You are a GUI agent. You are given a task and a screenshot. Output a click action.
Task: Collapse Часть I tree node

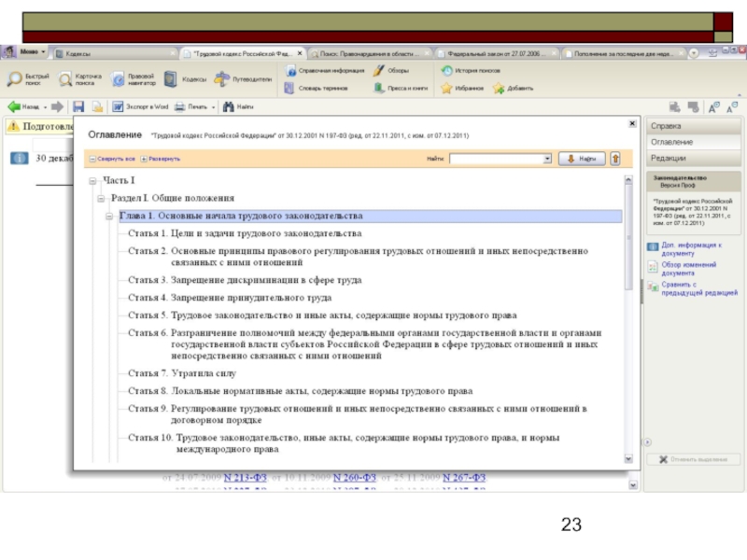pyautogui.click(x=92, y=181)
